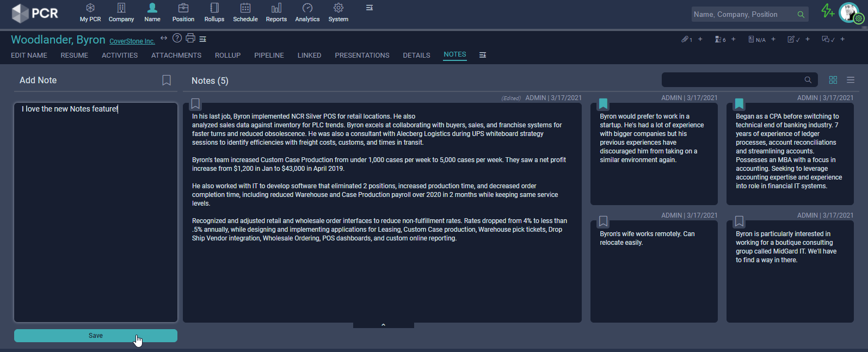
Task: Open the Rollups navigation icon
Action: pyautogui.click(x=214, y=13)
